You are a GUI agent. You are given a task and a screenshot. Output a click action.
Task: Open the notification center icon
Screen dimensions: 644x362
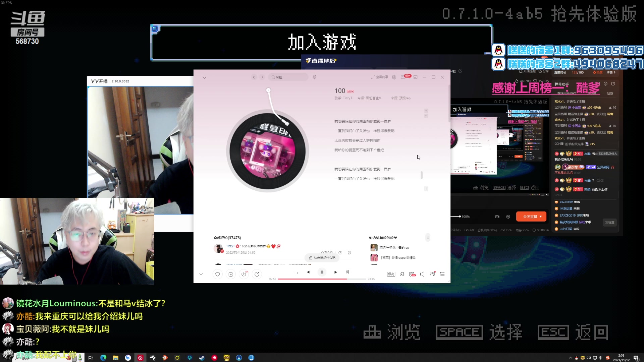point(636,358)
